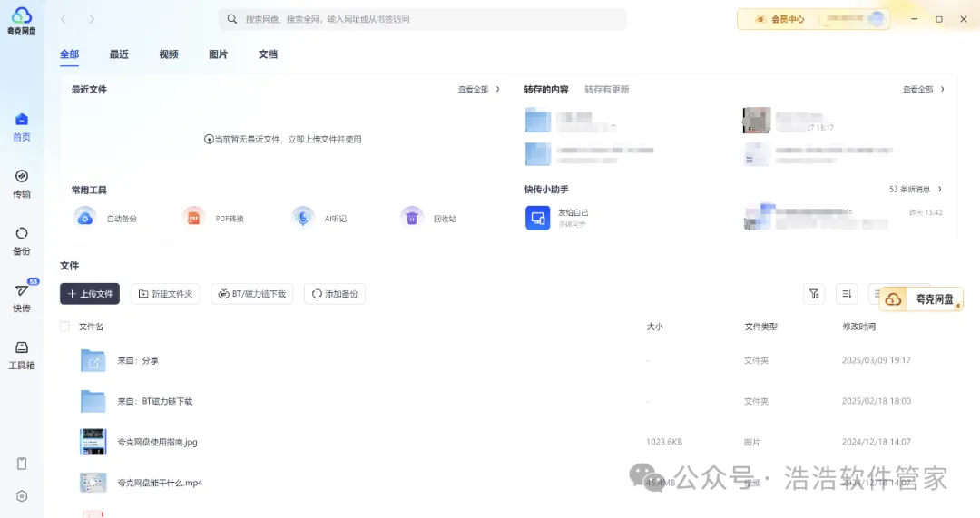
Task: Open the 回收站 recycle bin tool
Action: (x=428, y=218)
